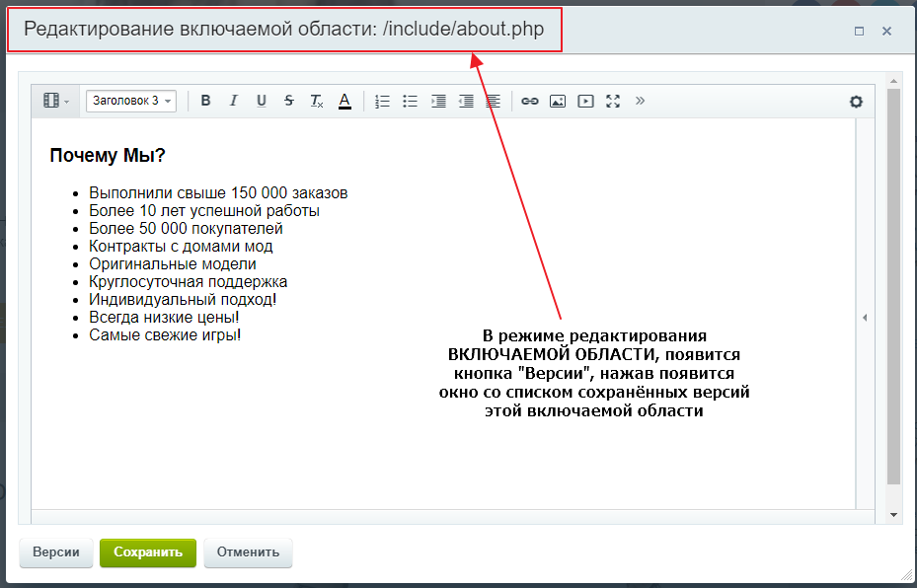Open the text alignment options
This screenshot has width=917, height=588.
494,101
